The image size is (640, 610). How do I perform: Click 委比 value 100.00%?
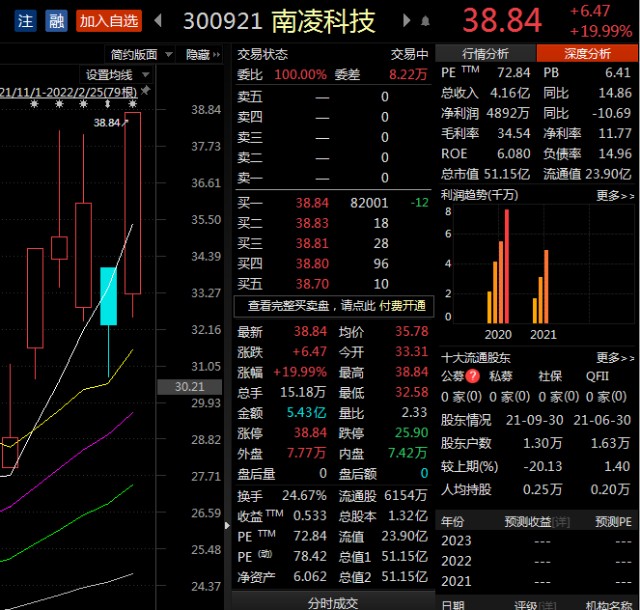pos(300,75)
